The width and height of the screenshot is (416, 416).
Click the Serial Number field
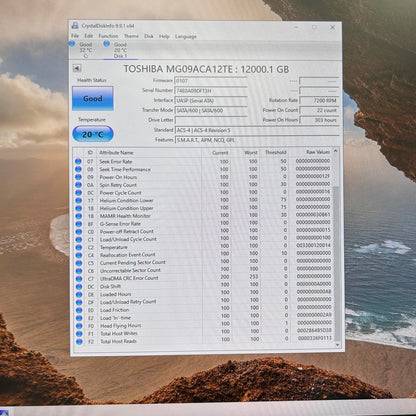(x=211, y=91)
